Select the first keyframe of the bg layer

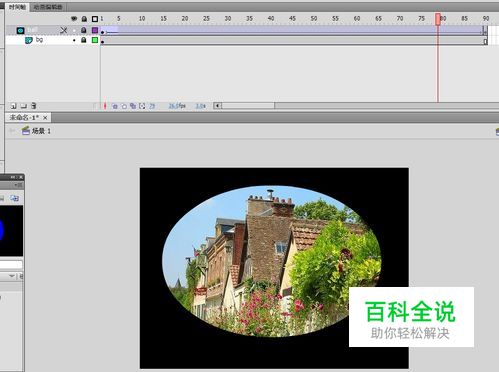[x=103, y=41]
